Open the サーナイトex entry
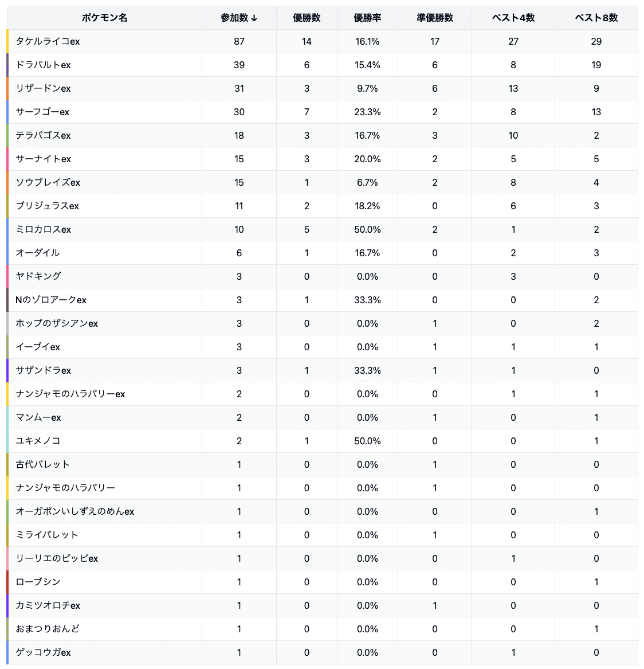 (x=43, y=159)
